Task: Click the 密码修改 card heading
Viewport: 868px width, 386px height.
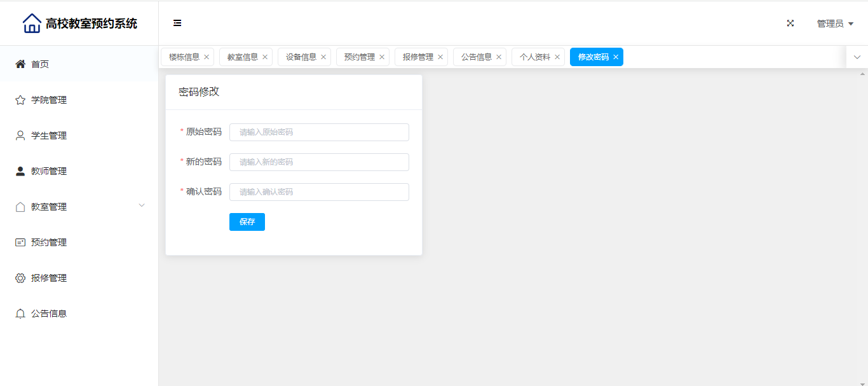Action: (199, 92)
